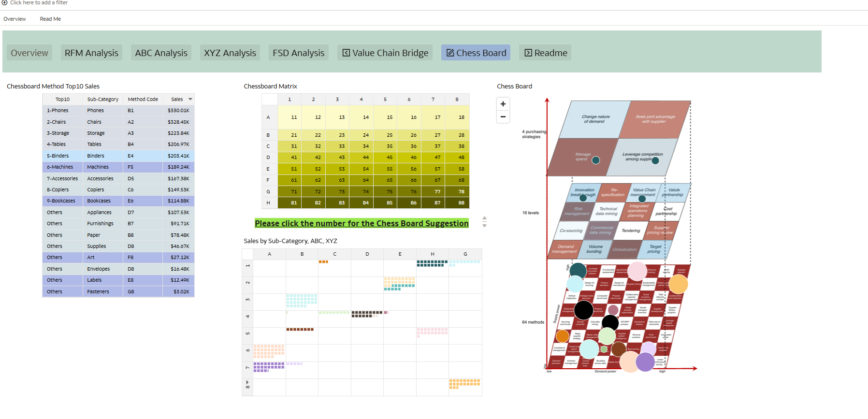Screen dimensions: 868x419
Task: Click the Chess Board Suggestion instruction link
Action: click(362, 223)
